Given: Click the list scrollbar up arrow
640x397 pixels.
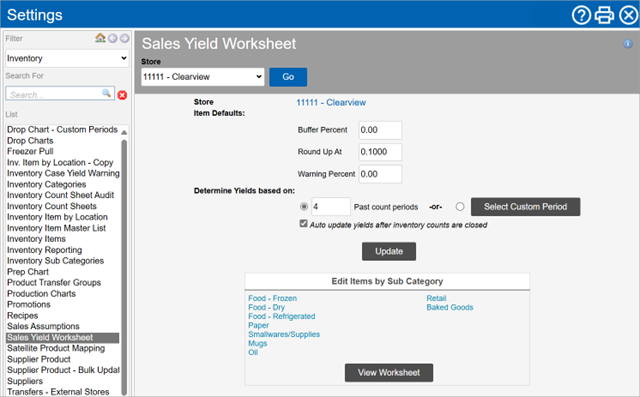Looking at the screenshot, I should click(124, 132).
